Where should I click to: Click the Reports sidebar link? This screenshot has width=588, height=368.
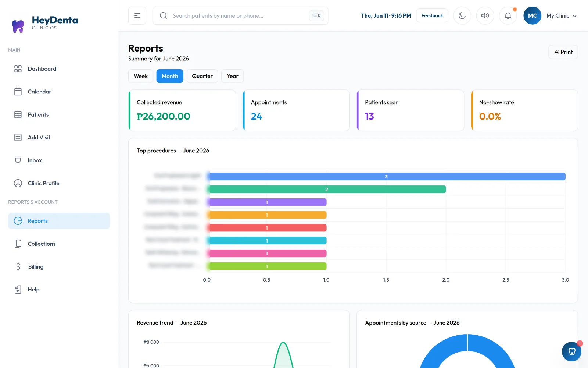coord(59,221)
